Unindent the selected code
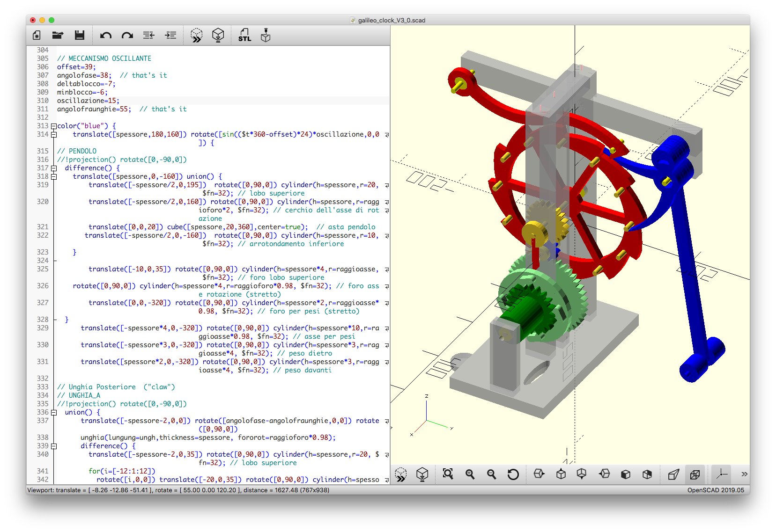The image size is (776, 532). (x=149, y=36)
